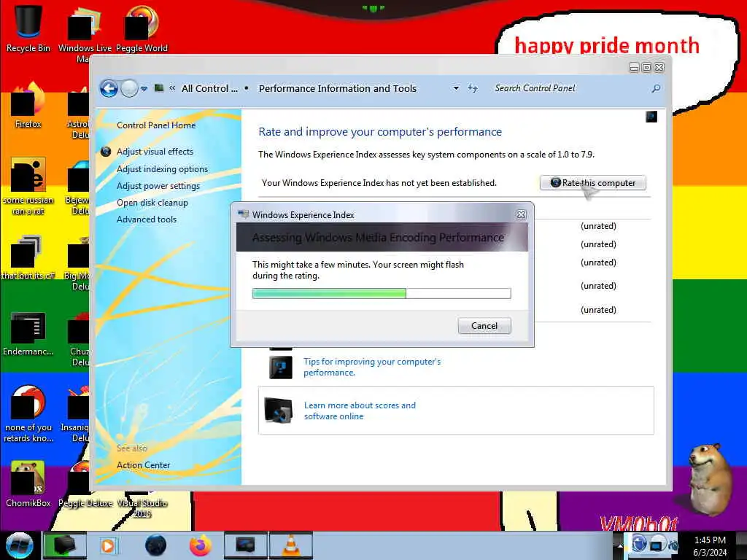The height and width of the screenshot is (560, 747).
Task: Click the refresh icon next to address bar
Action: [473, 88]
